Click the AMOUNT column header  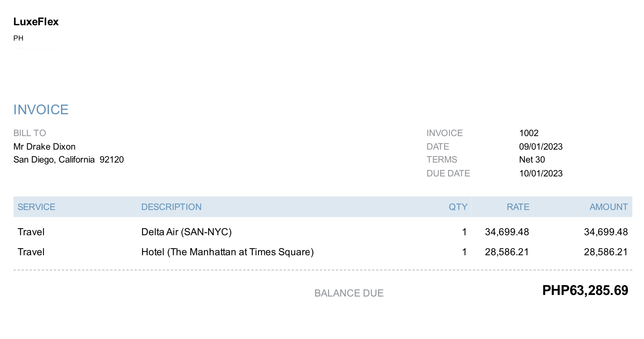coord(608,207)
